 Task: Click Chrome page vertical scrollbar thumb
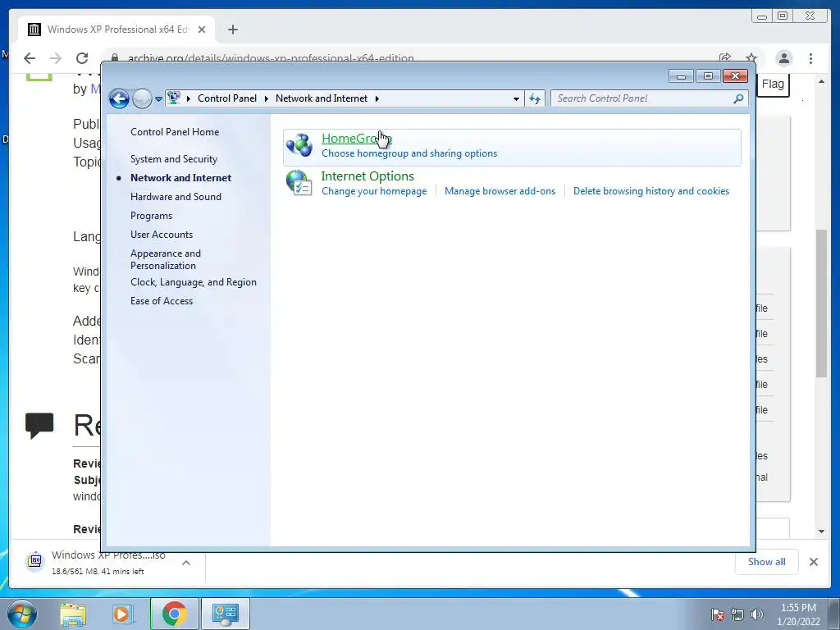(821, 304)
